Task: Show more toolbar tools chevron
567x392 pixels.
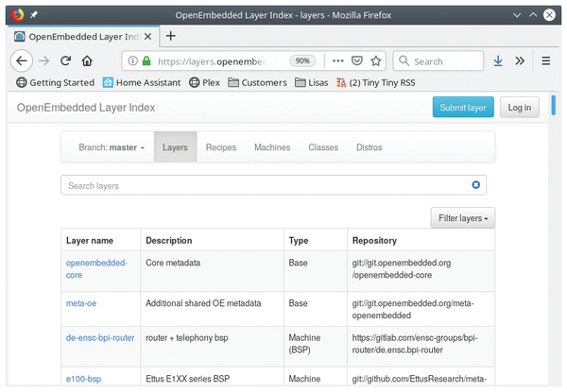Action: pos(520,60)
